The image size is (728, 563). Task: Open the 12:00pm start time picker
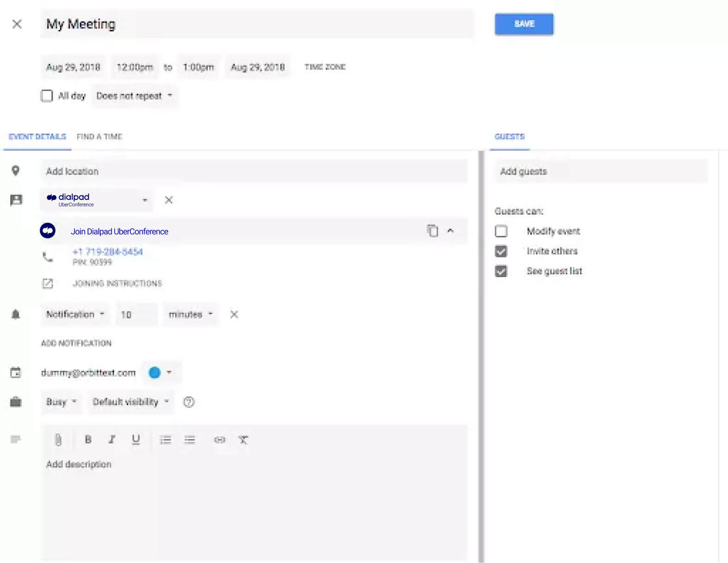[134, 67]
